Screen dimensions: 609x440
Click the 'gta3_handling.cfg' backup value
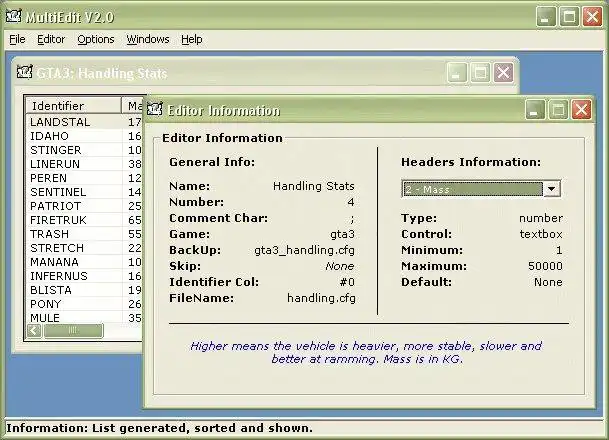[304, 250]
